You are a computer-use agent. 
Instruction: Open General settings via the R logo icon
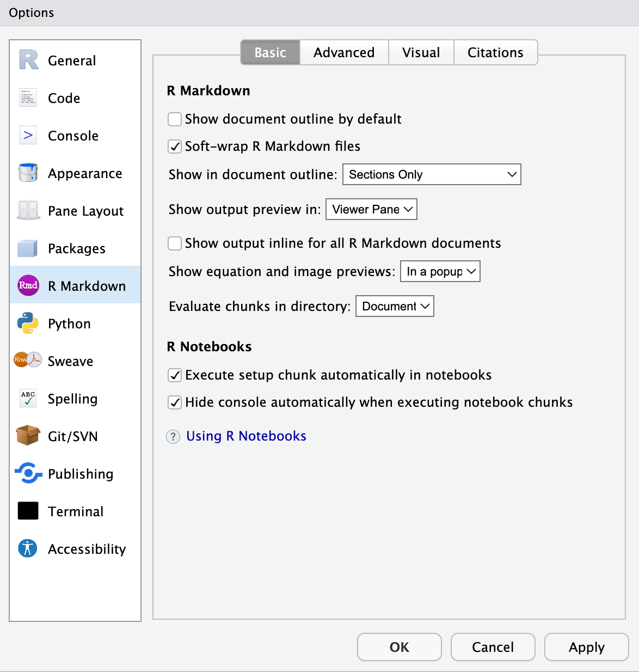click(x=28, y=60)
